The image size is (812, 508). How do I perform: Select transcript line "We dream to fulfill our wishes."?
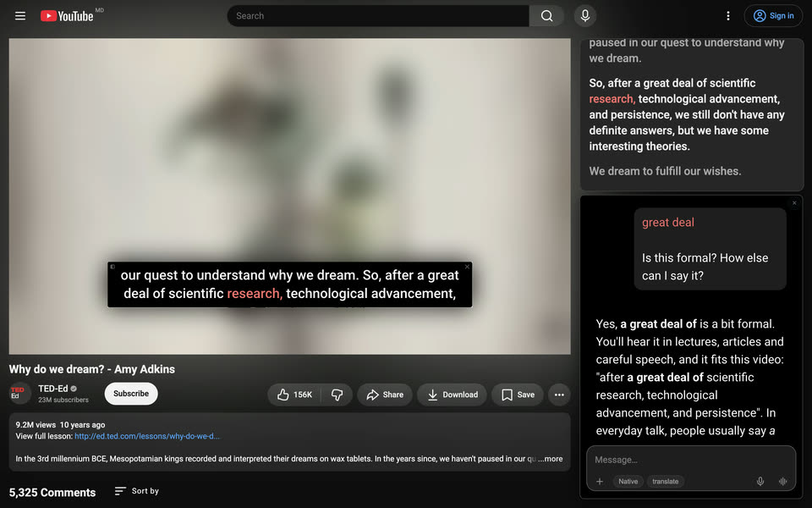tap(665, 171)
